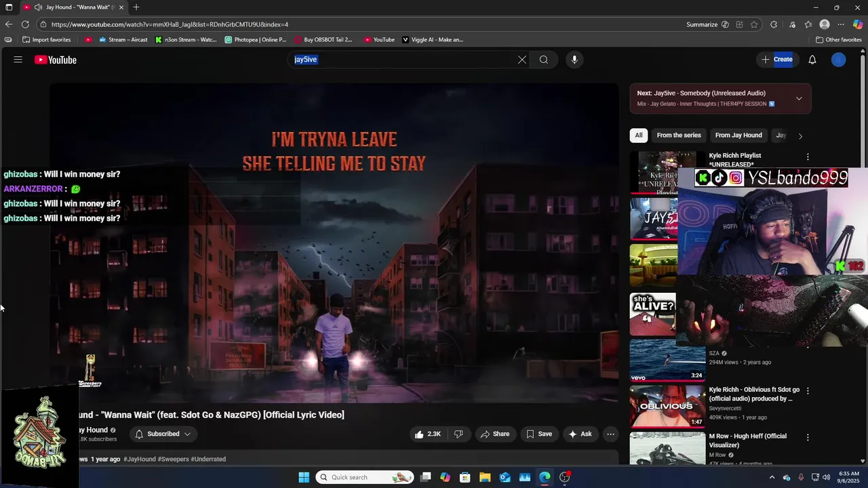The image size is (868, 488).
Task: Open the favorites list icon
Action: pos(808,24)
